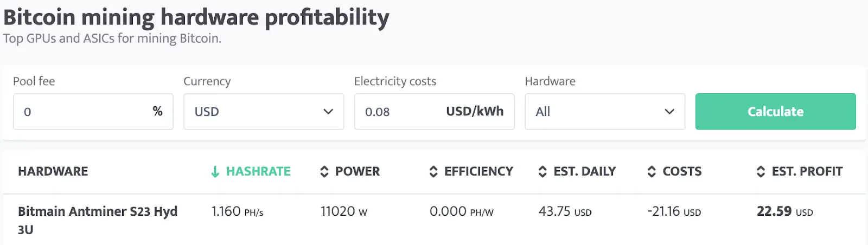Sort by the EFFICIENCY header label

[478, 172]
